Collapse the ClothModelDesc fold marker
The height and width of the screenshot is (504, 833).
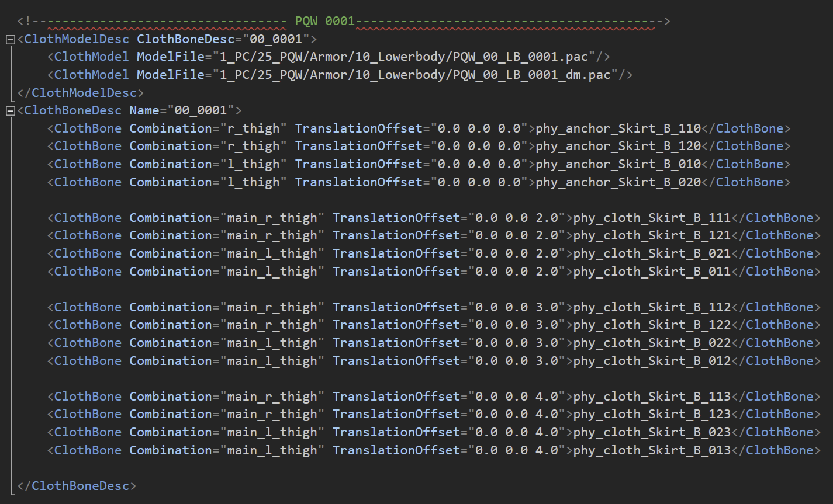(10, 40)
